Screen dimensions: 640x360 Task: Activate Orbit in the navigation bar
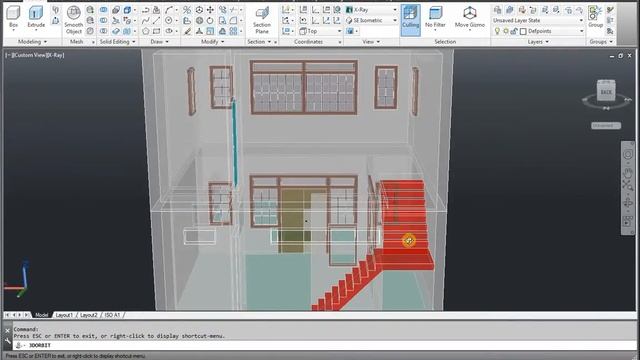click(628, 203)
